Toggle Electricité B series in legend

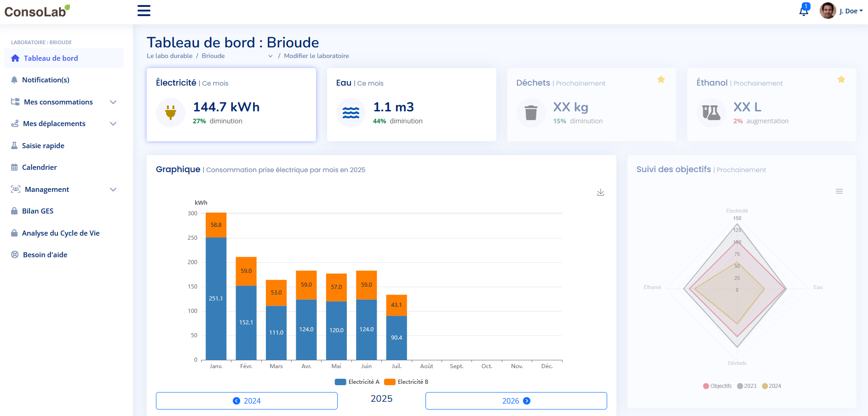[407, 382]
